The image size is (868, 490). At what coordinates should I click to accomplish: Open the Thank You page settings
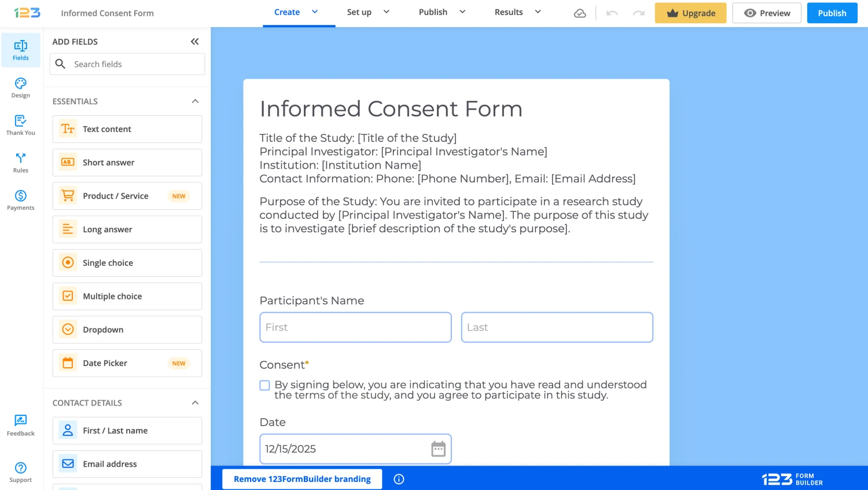pos(21,125)
